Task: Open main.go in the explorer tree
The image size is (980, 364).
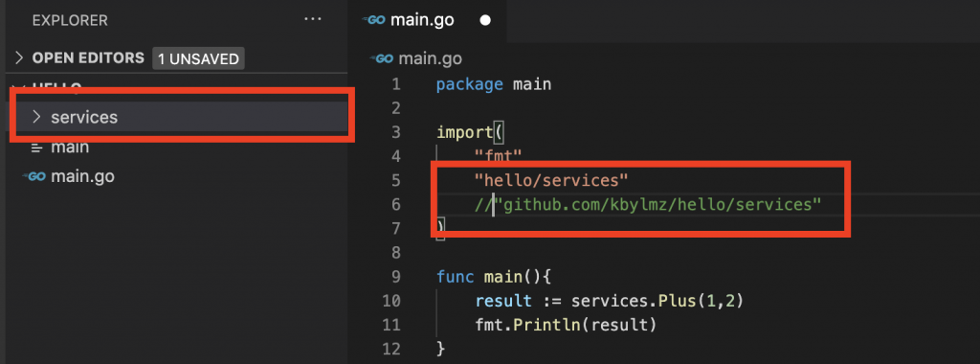Action: pos(82,177)
